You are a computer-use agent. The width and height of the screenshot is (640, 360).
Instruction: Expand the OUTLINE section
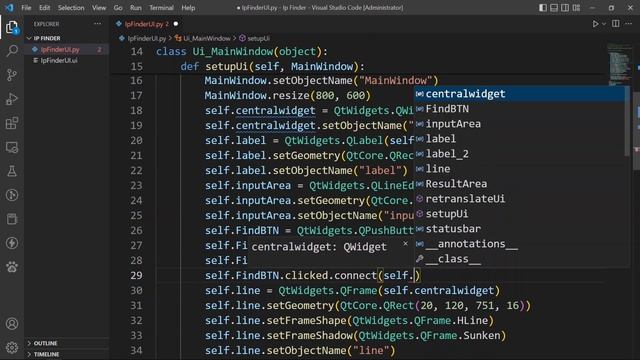click(x=45, y=343)
